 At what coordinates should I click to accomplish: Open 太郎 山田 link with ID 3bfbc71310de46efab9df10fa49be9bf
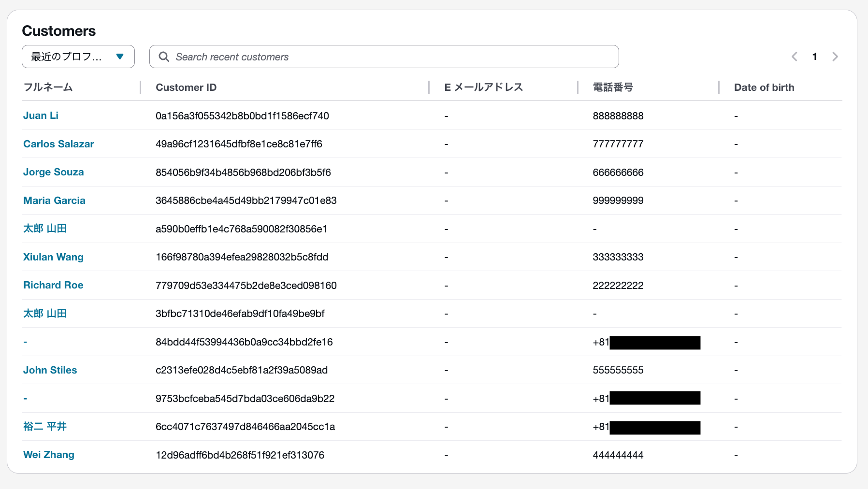point(45,314)
